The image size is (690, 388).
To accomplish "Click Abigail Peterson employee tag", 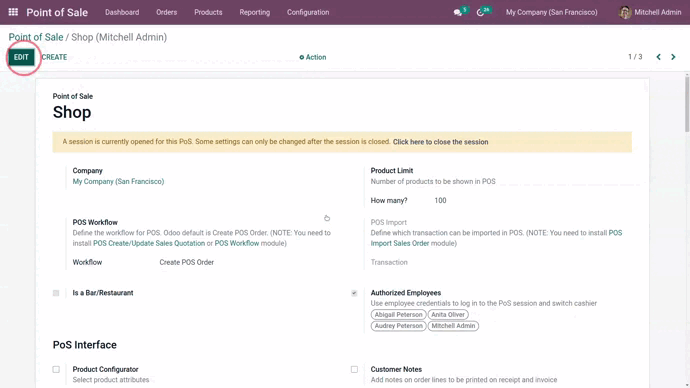I will click(x=398, y=315).
